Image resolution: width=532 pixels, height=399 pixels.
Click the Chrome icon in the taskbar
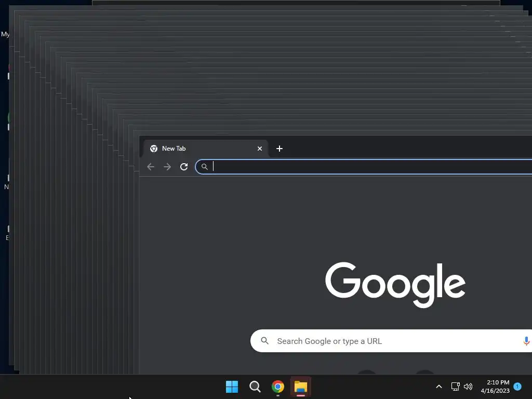pyautogui.click(x=278, y=387)
